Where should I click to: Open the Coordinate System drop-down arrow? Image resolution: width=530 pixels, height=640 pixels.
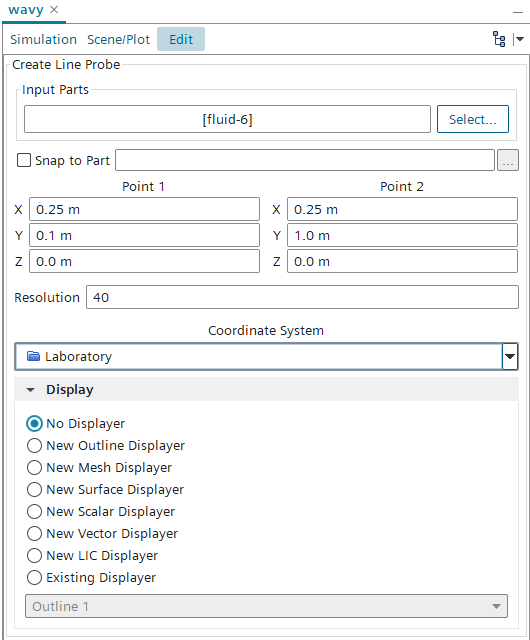point(510,356)
